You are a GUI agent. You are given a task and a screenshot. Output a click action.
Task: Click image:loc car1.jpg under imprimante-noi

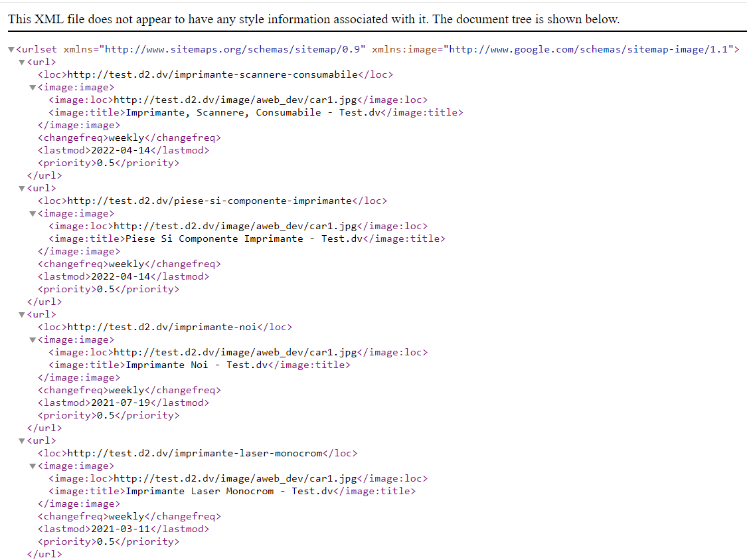pyautogui.click(x=235, y=353)
